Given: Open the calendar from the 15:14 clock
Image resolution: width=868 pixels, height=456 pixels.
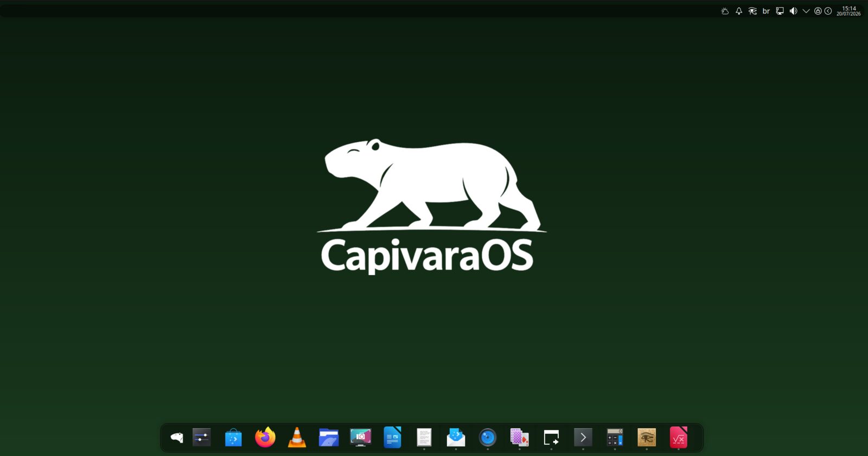Looking at the screenshot, I should 848,11.
